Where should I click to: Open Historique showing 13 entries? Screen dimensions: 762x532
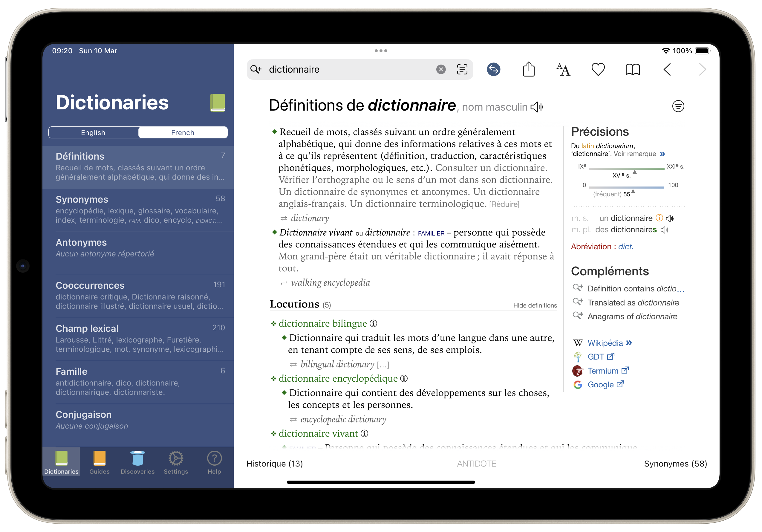click(x=274, y=463)
